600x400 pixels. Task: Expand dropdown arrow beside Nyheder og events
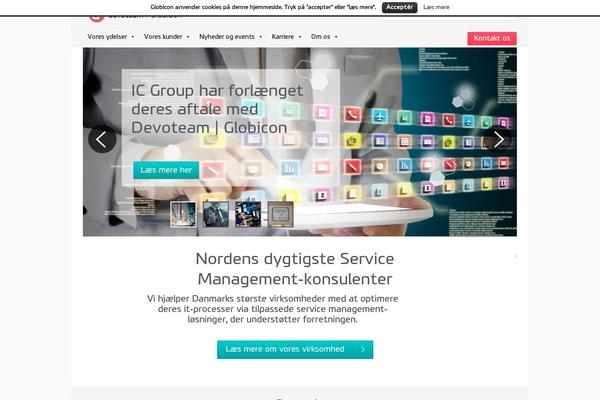coord(261,37)
